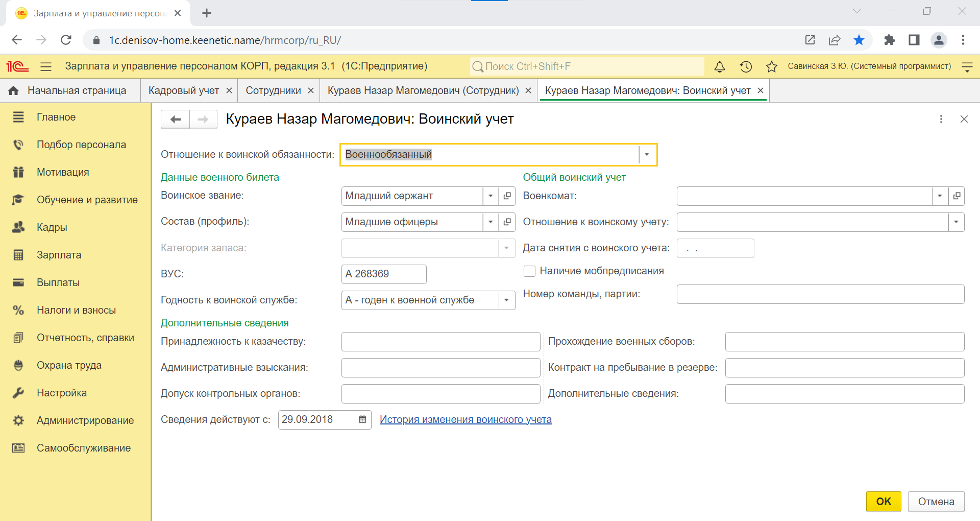Click the favorites star icon in 1C header
This screenshot has width=980, height=521.
[772, 66]
